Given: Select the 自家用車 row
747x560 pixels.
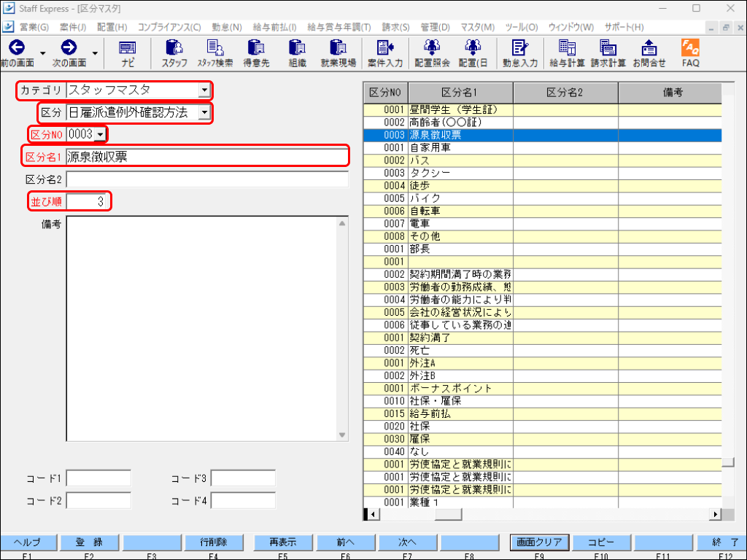Looking at the screenshot, I should (x=542, y=147).
